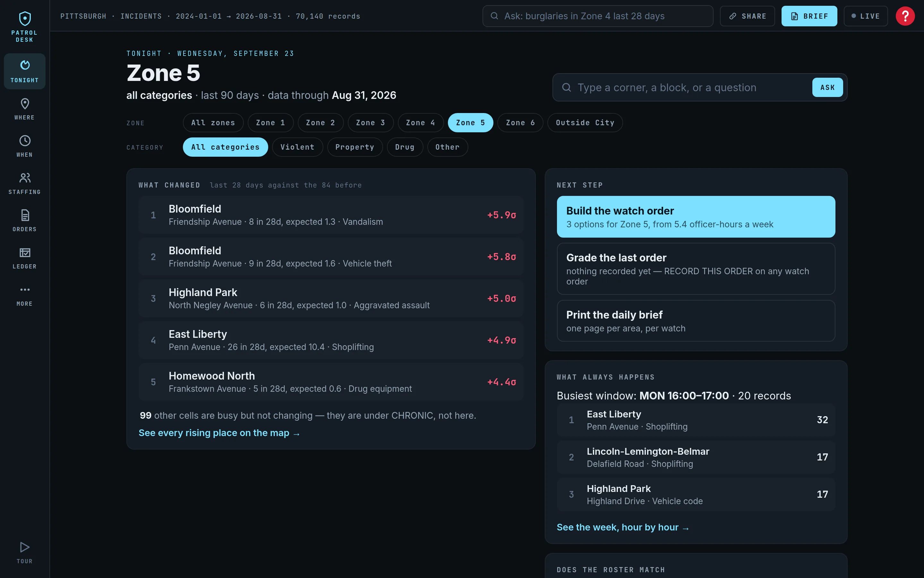Open the Homewood North Drug equipment row
The height and width of the screenshot is (578, 924).
[x=331, y=381]
